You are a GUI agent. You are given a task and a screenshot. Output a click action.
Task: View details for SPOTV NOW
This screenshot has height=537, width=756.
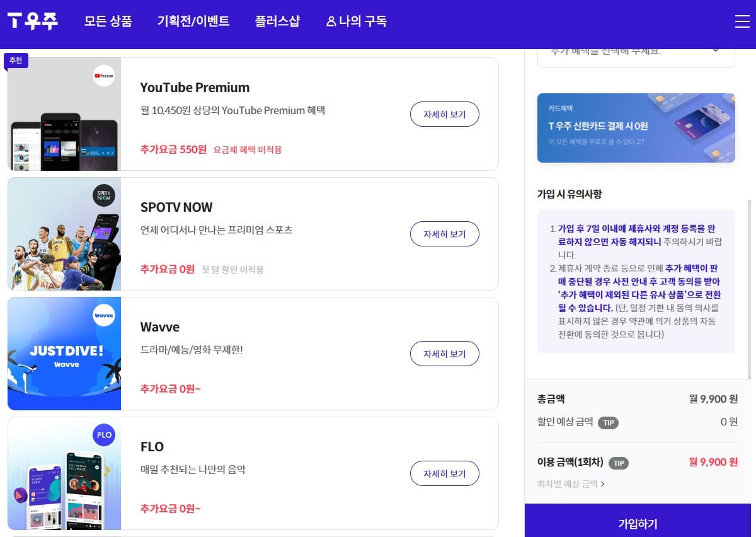pyautogui.click(x=445, y=234)
